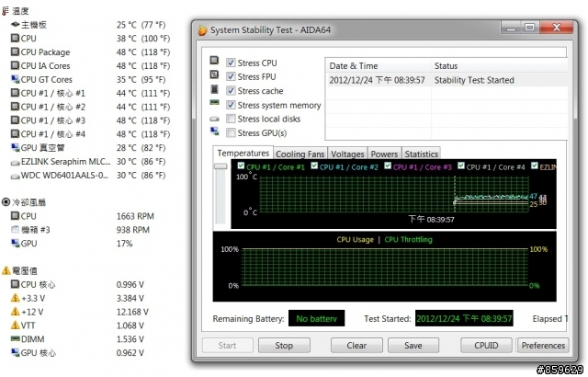Enable the Stress local disks checkbox

coord(231,119)
